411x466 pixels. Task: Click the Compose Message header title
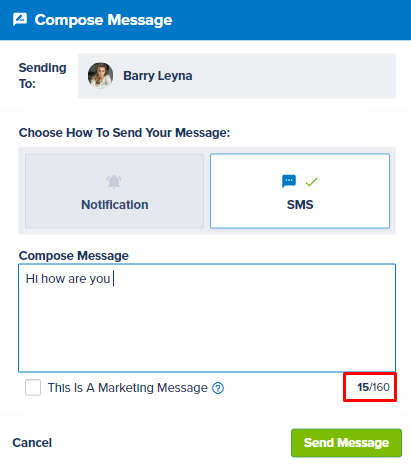coord(103,20)
